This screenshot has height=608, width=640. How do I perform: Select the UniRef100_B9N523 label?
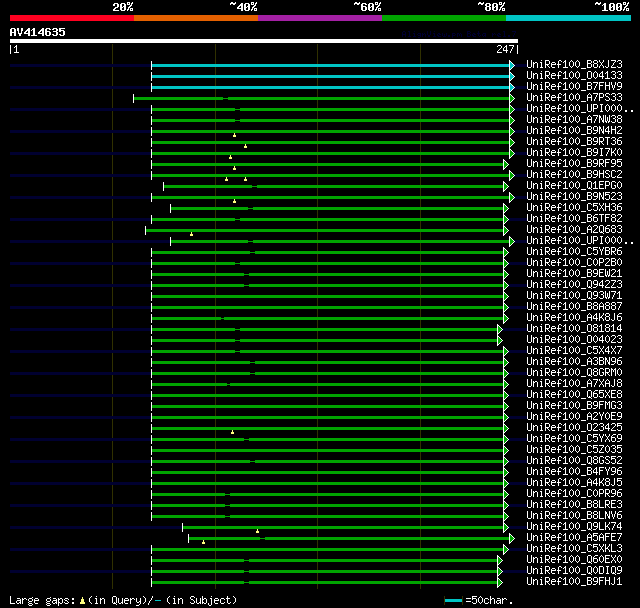coord(574,197)
